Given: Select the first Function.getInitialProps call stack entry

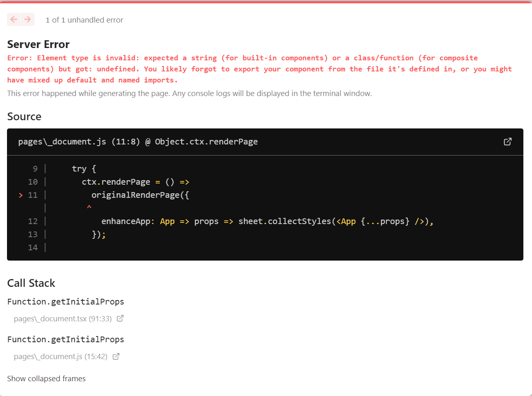Looking at the screenshot, I should (x=66, y=302).
